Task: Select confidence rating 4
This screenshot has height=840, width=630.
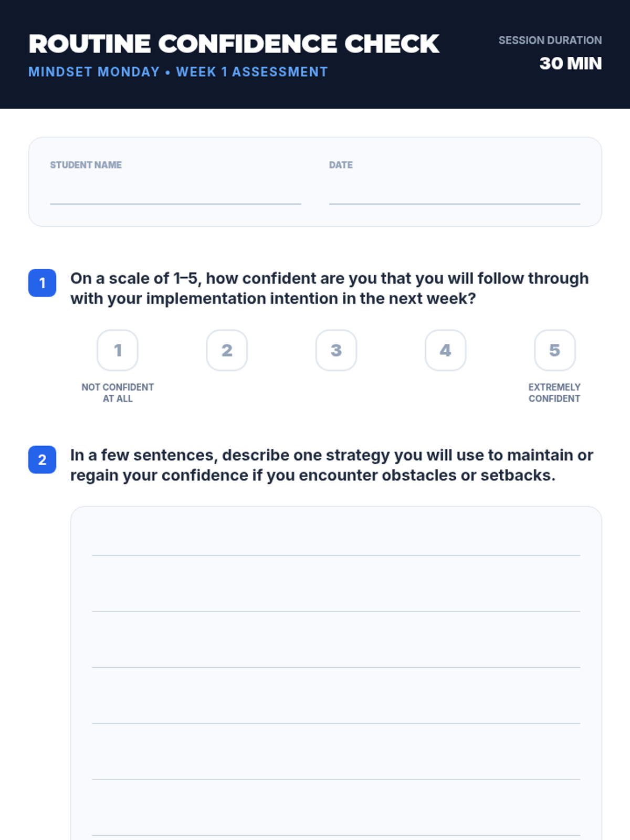Action: pos(445,350)
